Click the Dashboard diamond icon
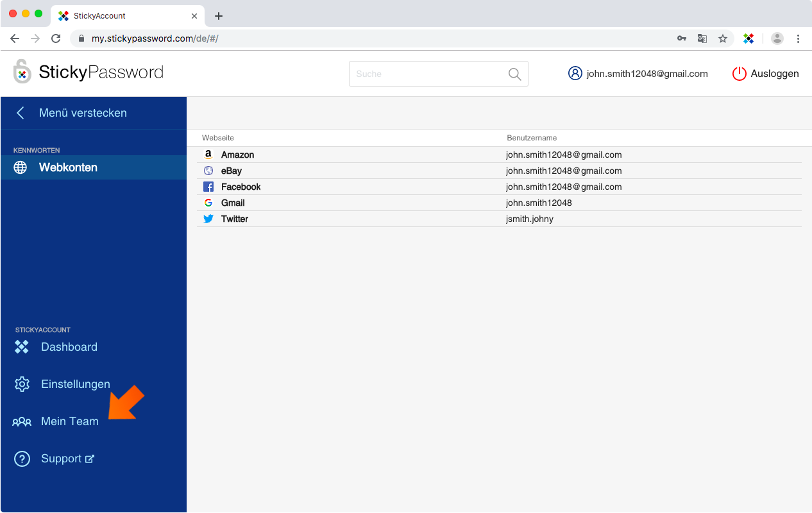Viewport: 812px width, 513px height. [x=22, y=347]
